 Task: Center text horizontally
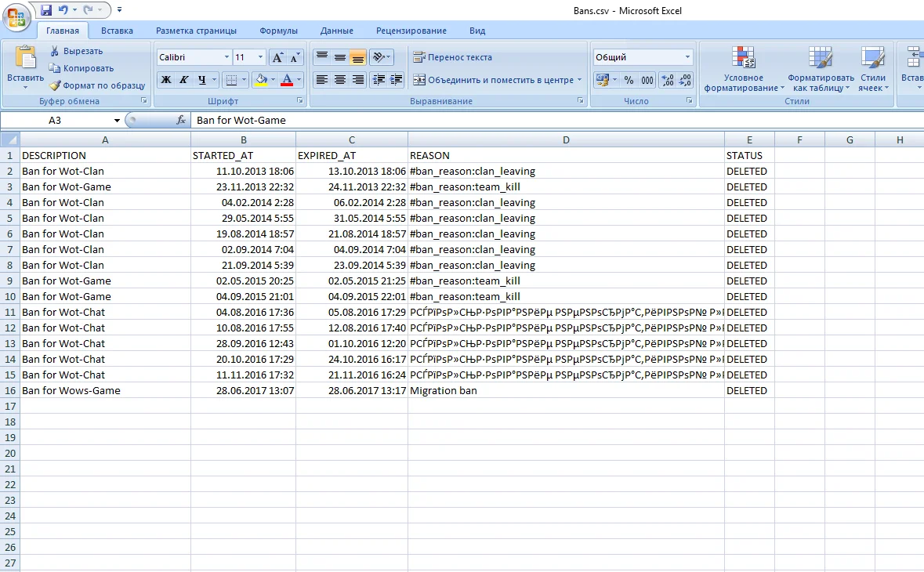click(x=340, y=79)
